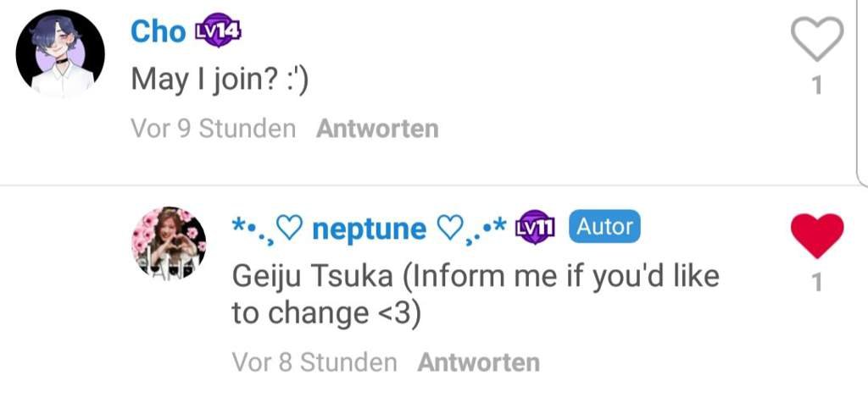868x403 pixels.
Task: Click the heart symbol before "neptune"
Action: tap(289, 229)
